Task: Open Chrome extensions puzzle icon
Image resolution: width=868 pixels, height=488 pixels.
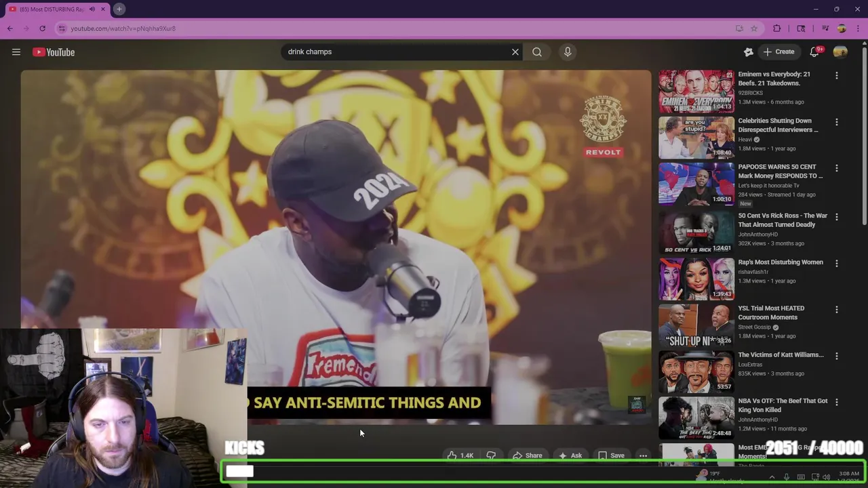Action: (x=777, y=28)
